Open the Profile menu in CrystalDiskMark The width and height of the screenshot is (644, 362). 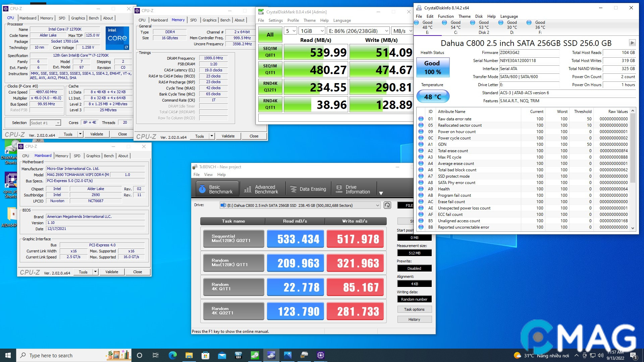pyautogui.click(x=293, y=20)
